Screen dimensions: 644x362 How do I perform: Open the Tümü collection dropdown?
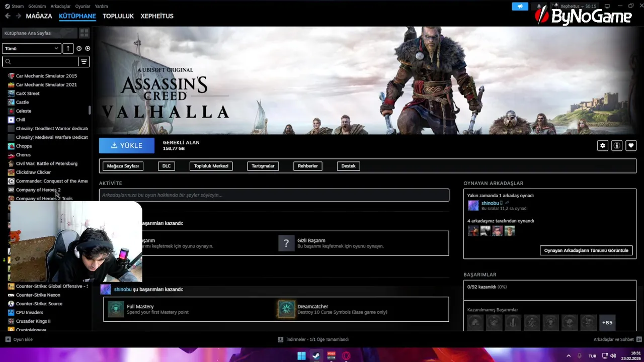click(32, 48)
